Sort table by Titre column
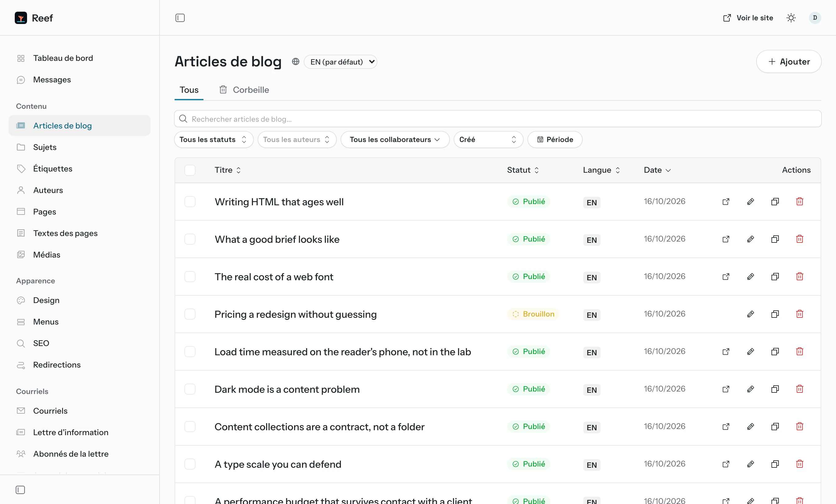836x504 pixels. pyautogui.click(x=228, y=170)
